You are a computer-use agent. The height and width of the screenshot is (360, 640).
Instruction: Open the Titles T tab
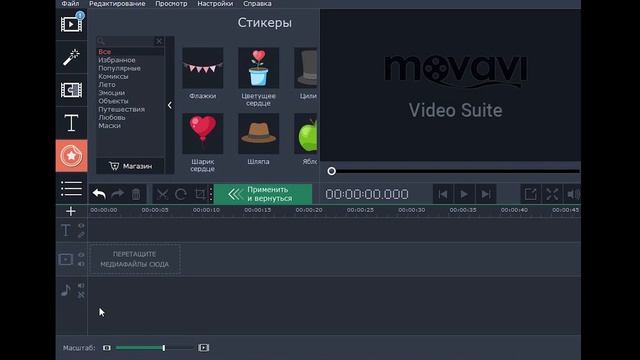click(71, 123)
